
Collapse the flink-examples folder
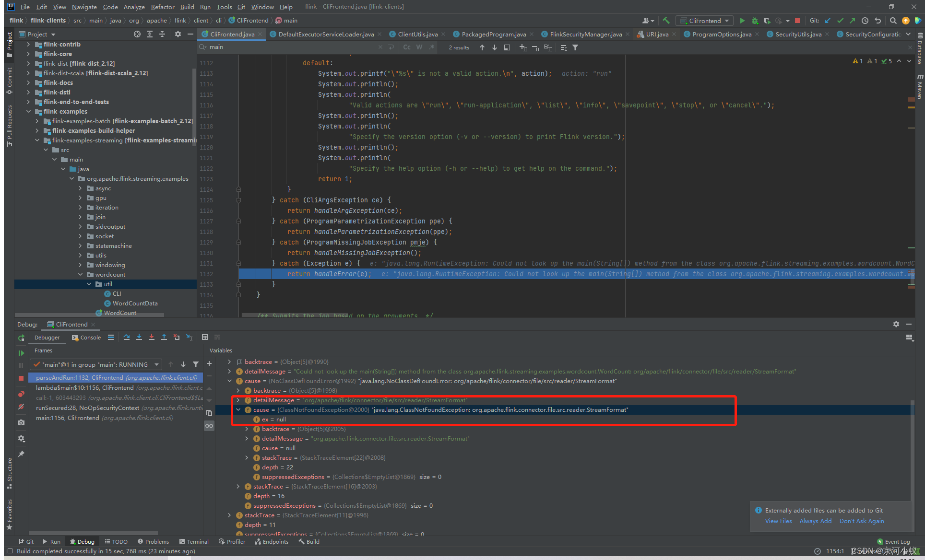pyautogui.click(x=28, y=111)
